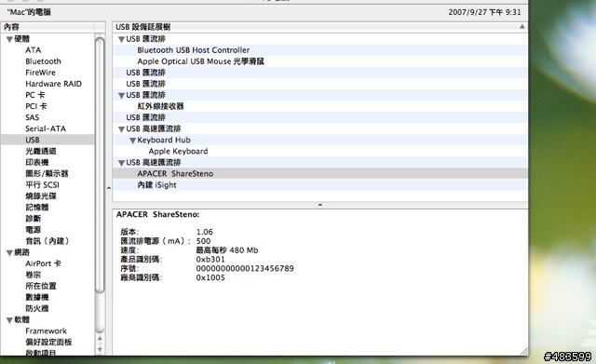Select 內建 iSight device row
Screen dimensions: 596x364
320,185
